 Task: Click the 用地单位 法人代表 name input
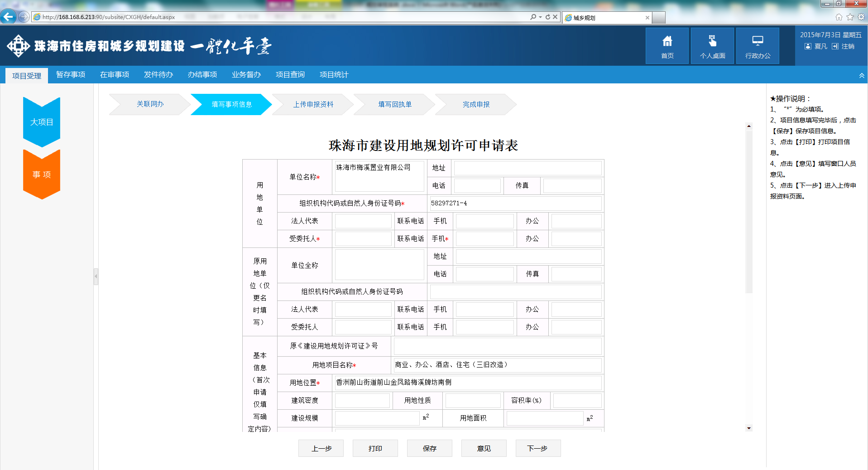(x=363, y=221)
